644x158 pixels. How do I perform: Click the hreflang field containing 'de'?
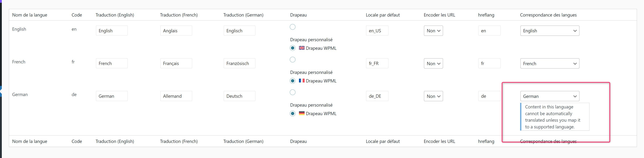point(489,96)
